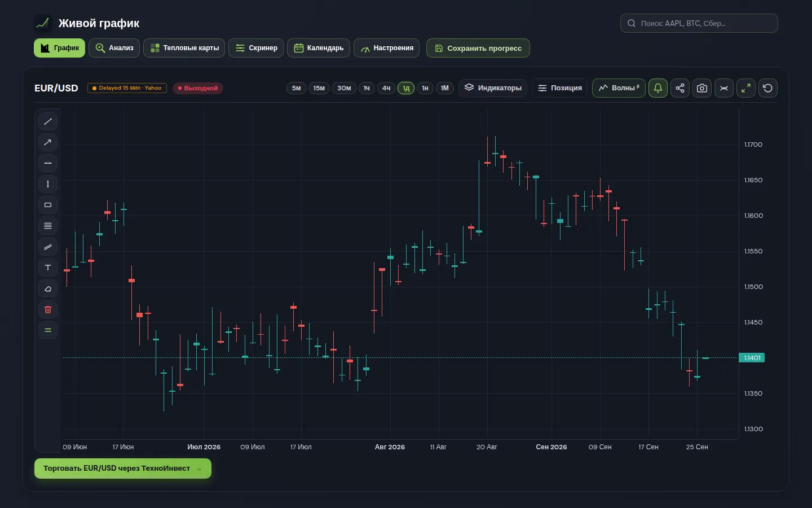Select the 1ч timeframe
This screenshot has width=812, height=508.
click(x=367, y=88)
